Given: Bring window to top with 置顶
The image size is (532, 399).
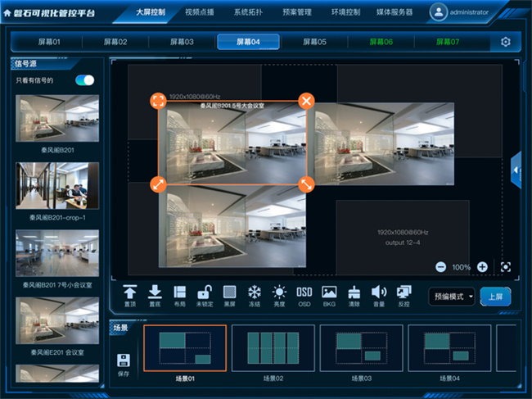Looking at the screenshot, I should pyautogui.click(x=130, y=296).
